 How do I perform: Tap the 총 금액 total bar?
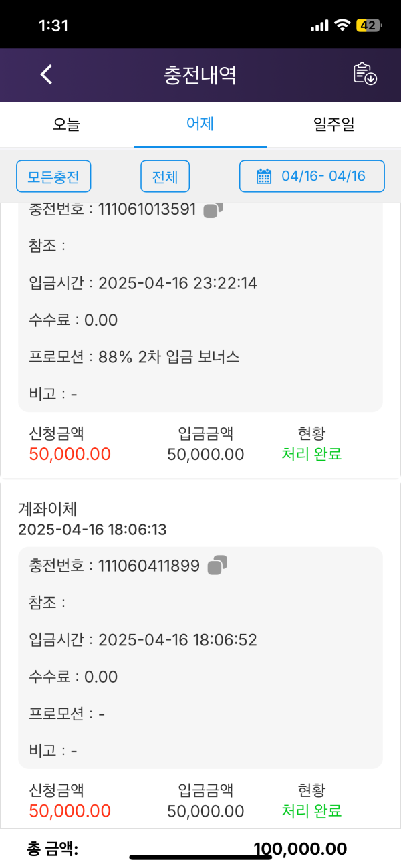pos(200,849)
